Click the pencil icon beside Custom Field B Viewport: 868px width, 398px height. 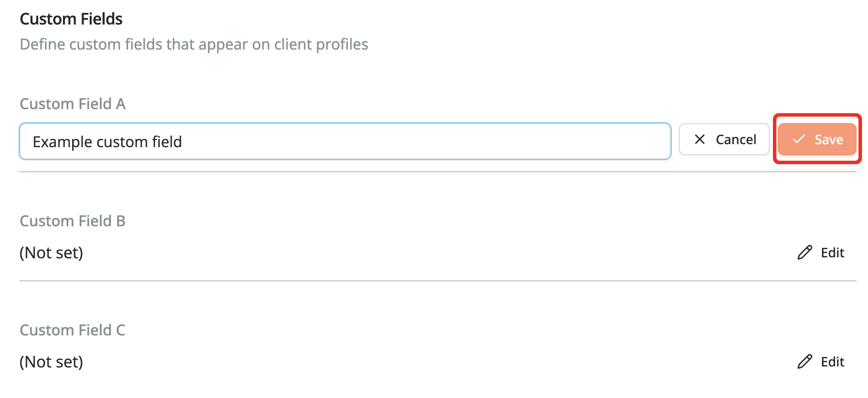804,252
